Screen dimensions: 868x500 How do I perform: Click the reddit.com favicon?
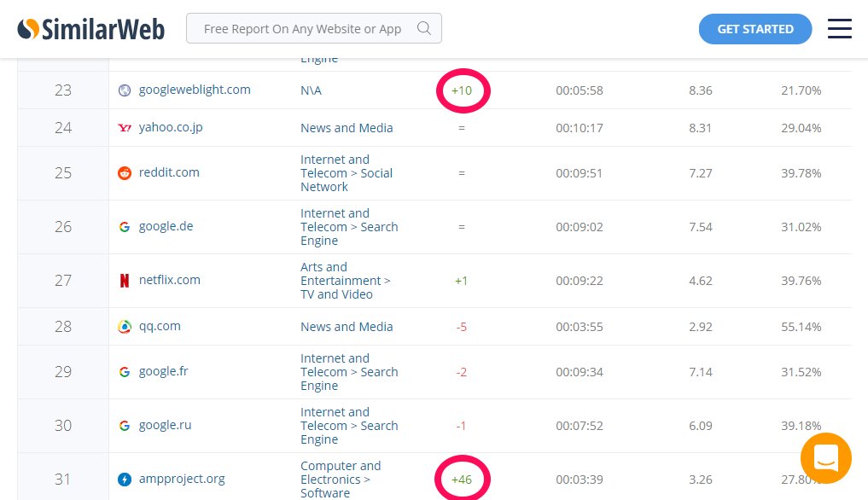[x=125, y=173]
